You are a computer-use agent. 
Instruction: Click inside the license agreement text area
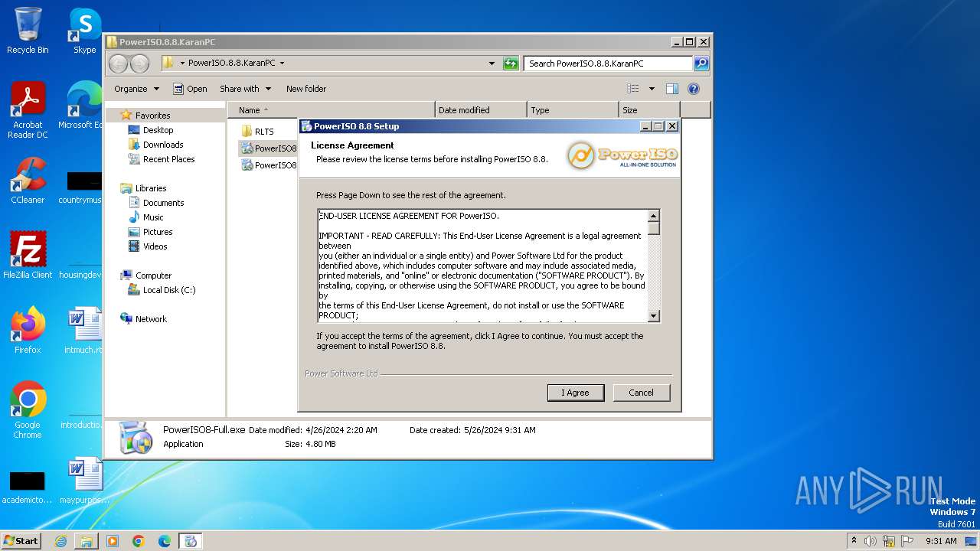pyautogui.click(x=482, y=266)
